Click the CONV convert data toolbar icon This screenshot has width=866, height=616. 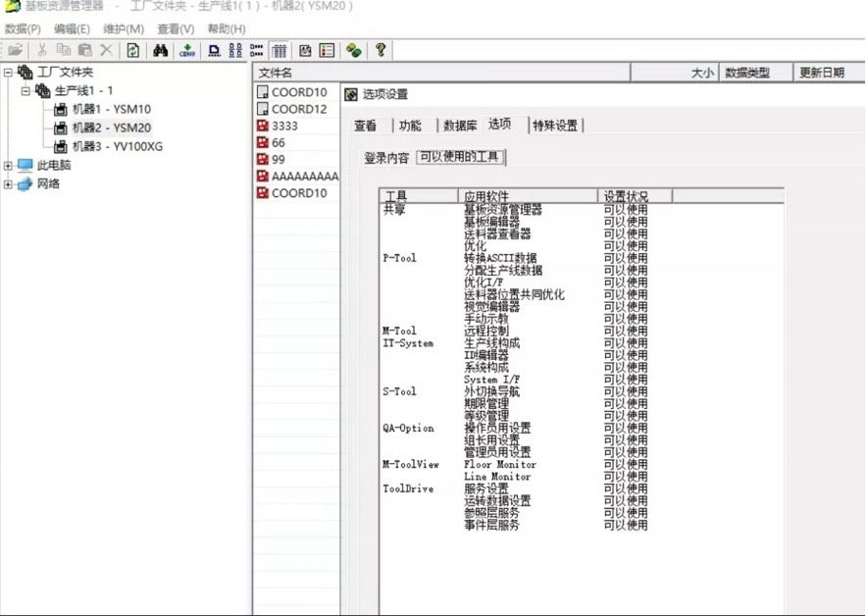pyautogui.click(x=186, y=50)
